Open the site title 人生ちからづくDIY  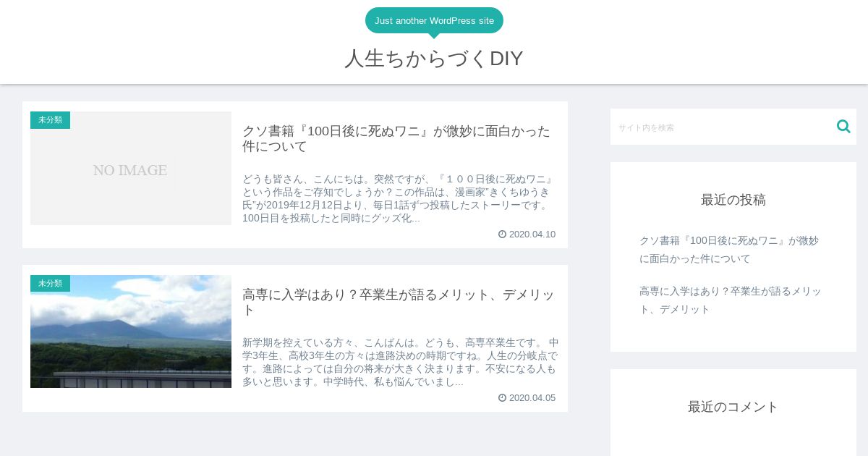click(x=433, y=59)
